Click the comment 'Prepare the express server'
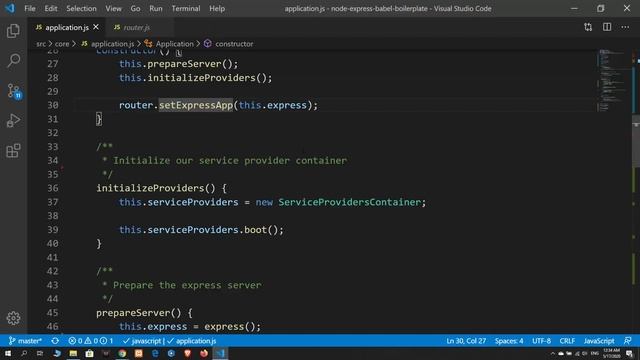Viewport: 640px width, 360px height. click(x=187, y=285)
